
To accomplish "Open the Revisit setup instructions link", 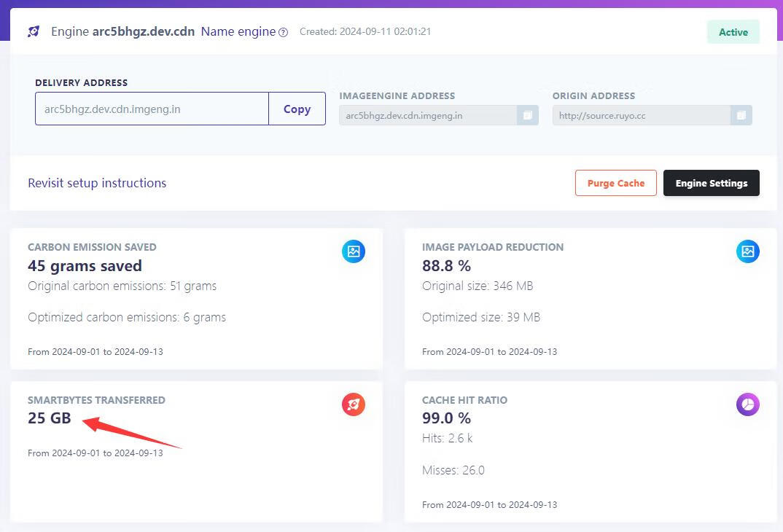I will pyautogui.click(x=97, y=183).
